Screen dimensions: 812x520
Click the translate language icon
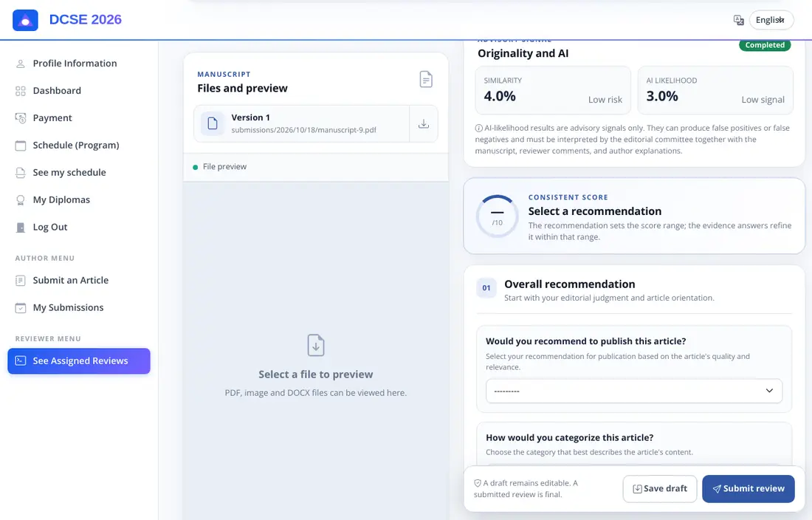(x=738, y=20)
